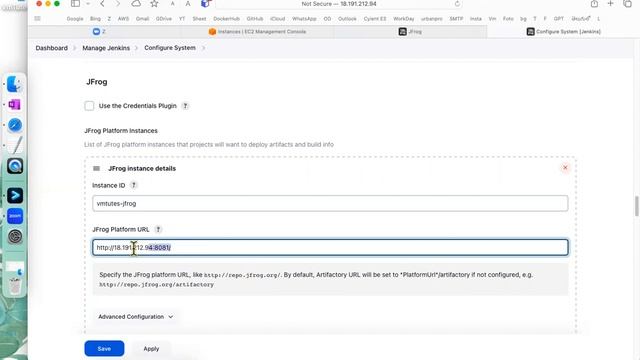Open a new tab with the plus icon
The image size is (640, 360).
(611, 4)
